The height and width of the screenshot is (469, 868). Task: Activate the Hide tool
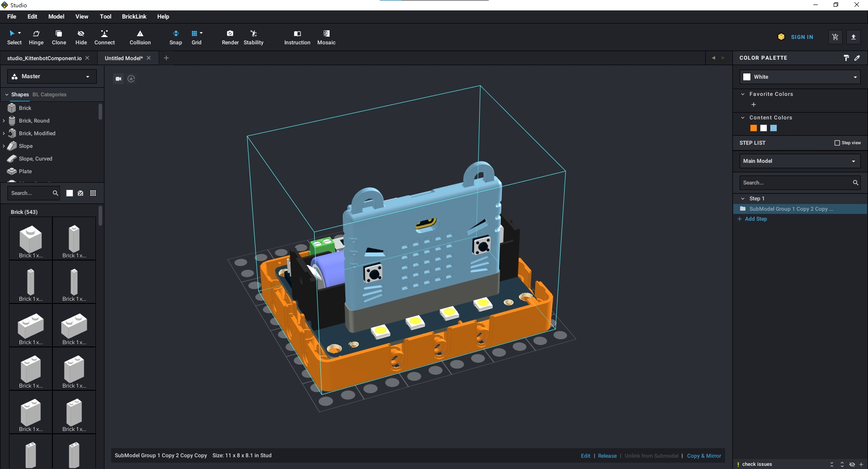click(x=81, y=37)
